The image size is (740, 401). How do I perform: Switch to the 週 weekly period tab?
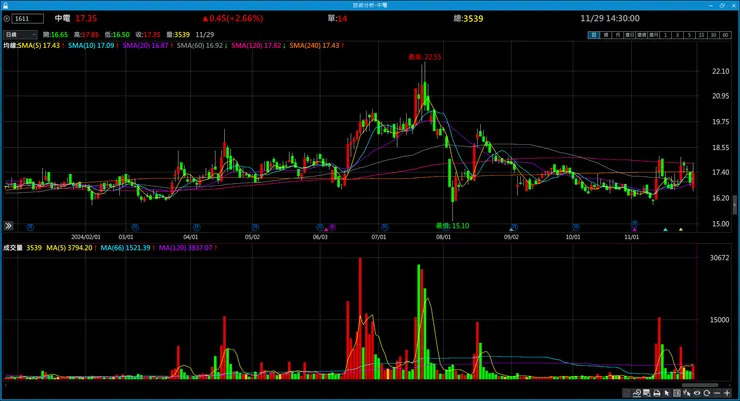tap(605, 35)
